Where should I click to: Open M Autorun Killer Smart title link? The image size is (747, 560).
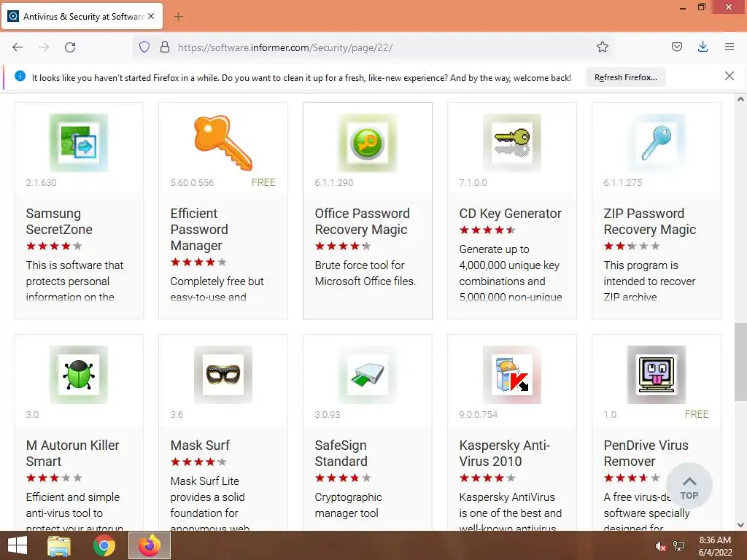pos(72,454)
